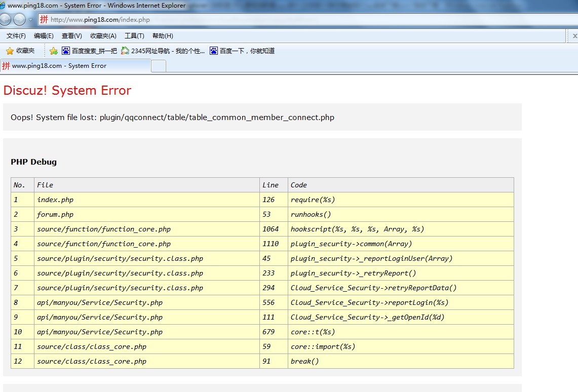Click the 'forum.php' file cell
Viewport: 578px width, 392px height.
[147, 214]
